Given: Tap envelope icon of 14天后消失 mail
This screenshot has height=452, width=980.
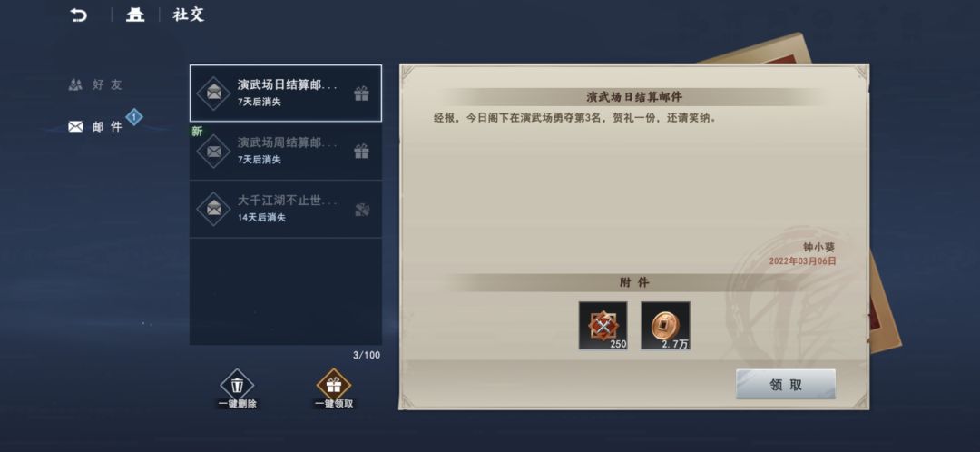Looking at the screenshot, I should (214, 209).
